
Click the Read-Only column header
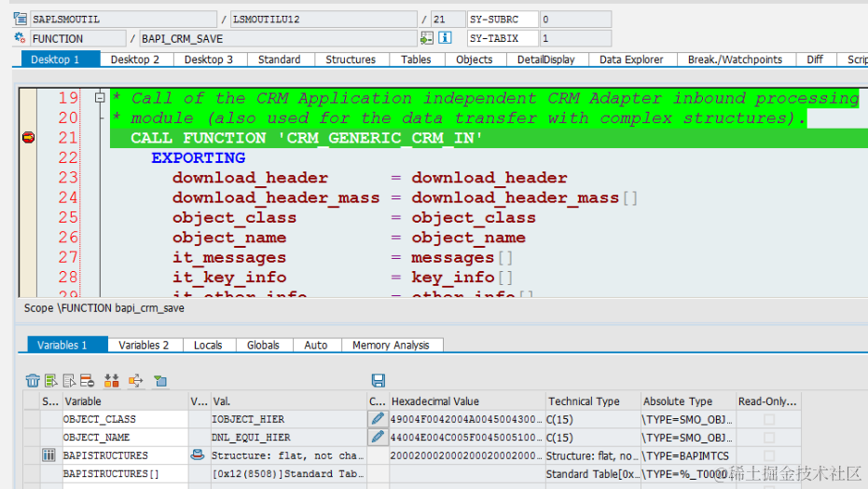pos(768,401)
